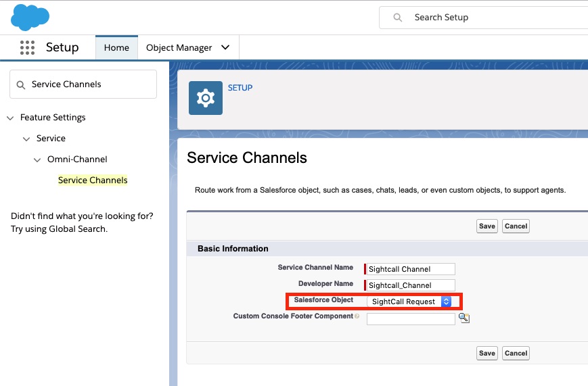Collapse the Omni-Channel tree node

(x=37, y=160)
